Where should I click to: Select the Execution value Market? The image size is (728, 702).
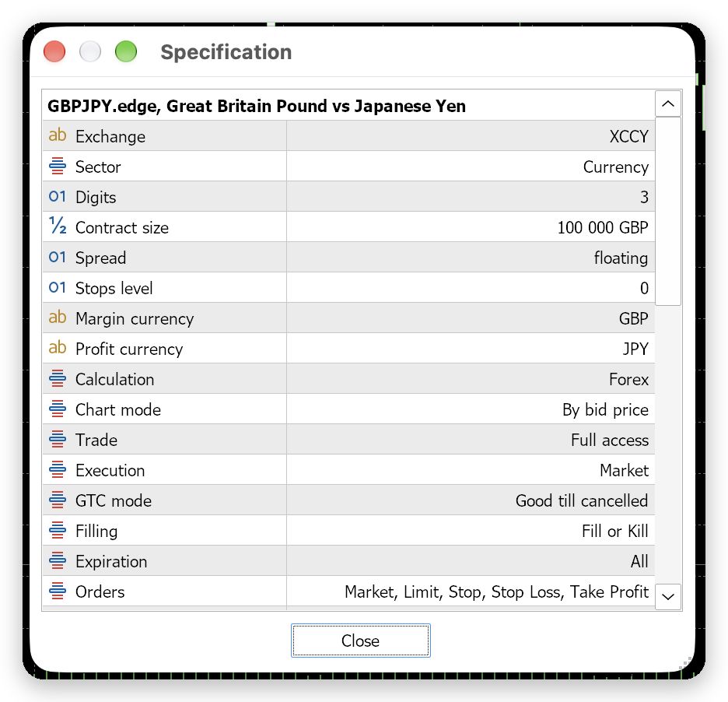624,471
